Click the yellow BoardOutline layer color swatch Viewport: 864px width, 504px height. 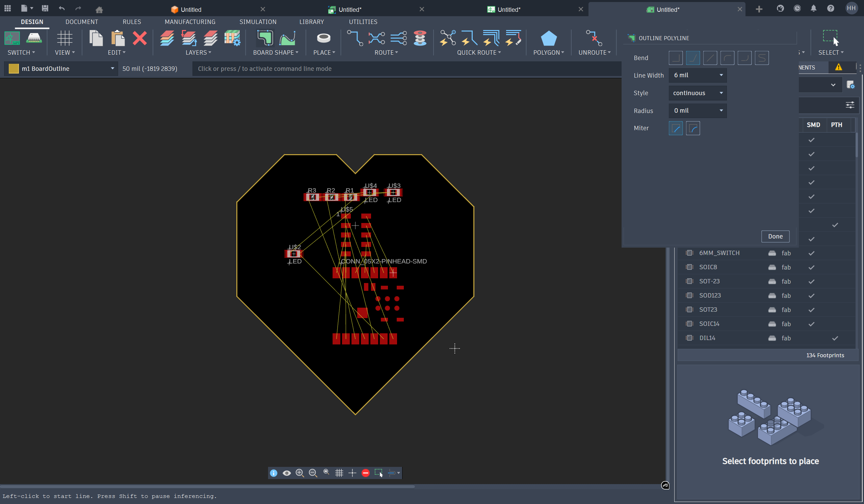pos(14,68)
